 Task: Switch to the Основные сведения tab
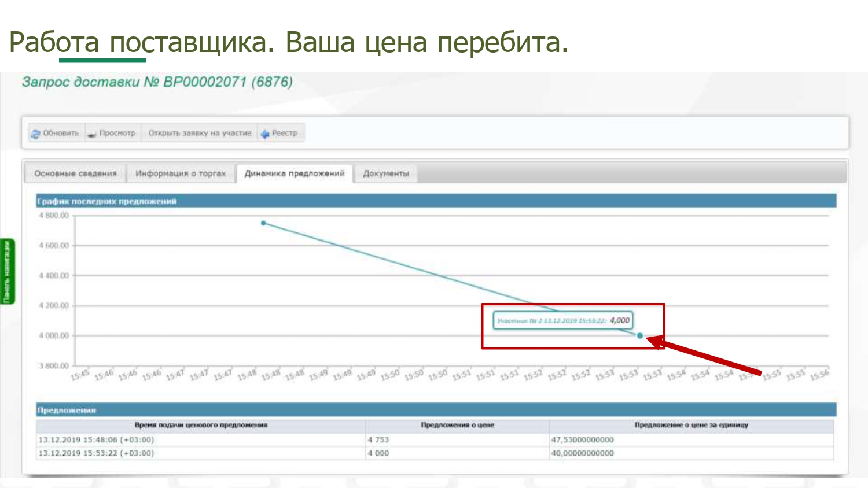(x=75, y=173)
